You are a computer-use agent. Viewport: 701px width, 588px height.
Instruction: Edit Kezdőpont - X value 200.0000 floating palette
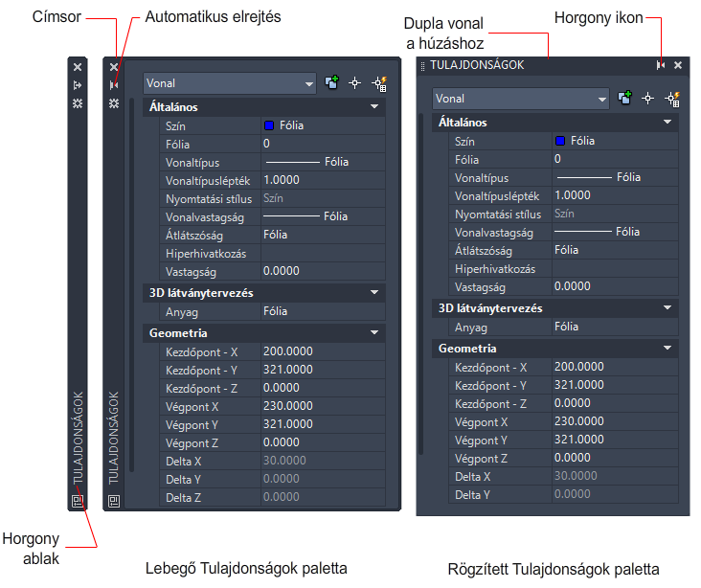point(323,351)
